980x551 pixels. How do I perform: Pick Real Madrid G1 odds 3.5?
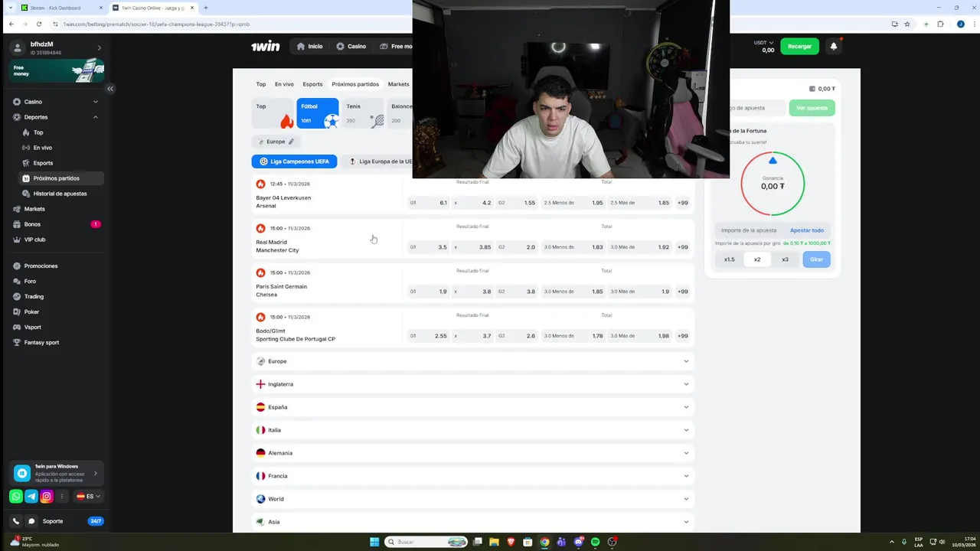(x=429, y=247)
